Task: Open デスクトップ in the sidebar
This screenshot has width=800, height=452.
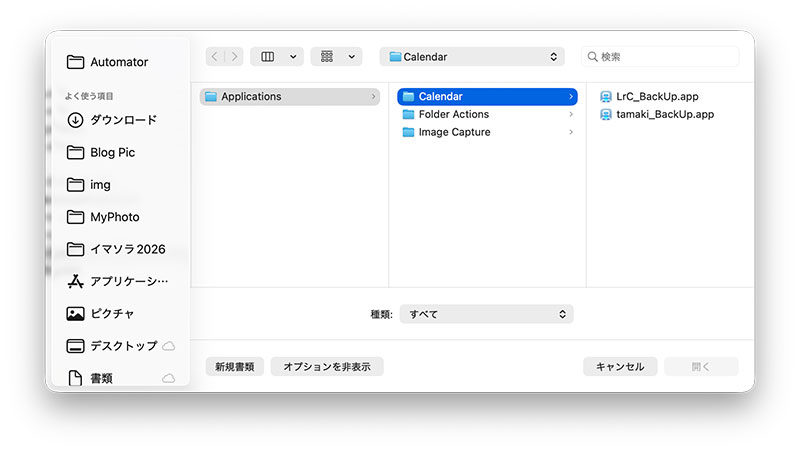Action: (123, 346)
